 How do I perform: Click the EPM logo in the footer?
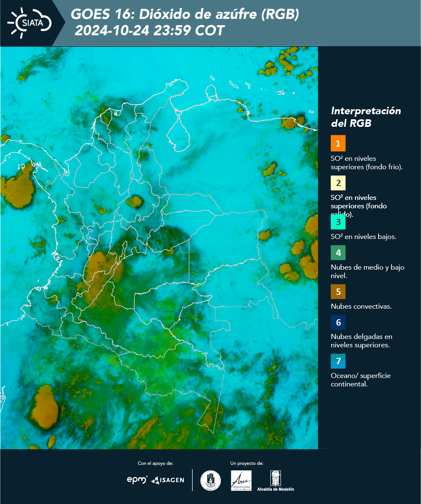tap(137, 480)
